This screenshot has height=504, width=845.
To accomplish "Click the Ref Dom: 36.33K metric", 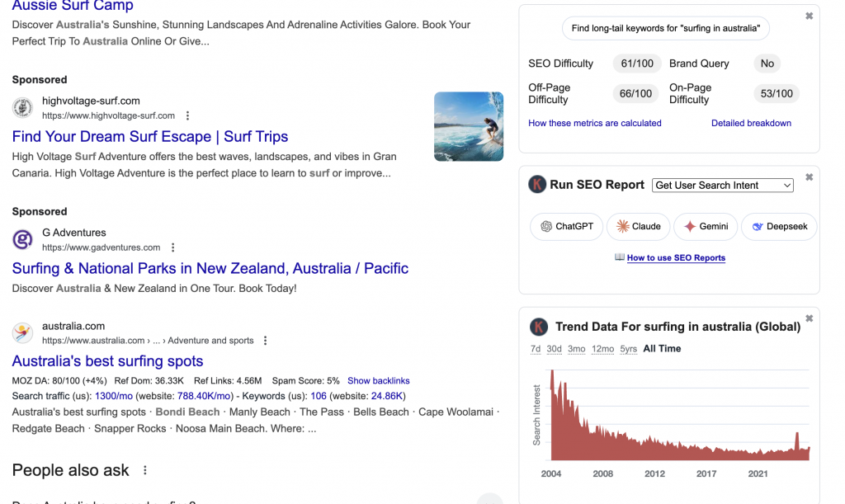I will click(149, 381).
